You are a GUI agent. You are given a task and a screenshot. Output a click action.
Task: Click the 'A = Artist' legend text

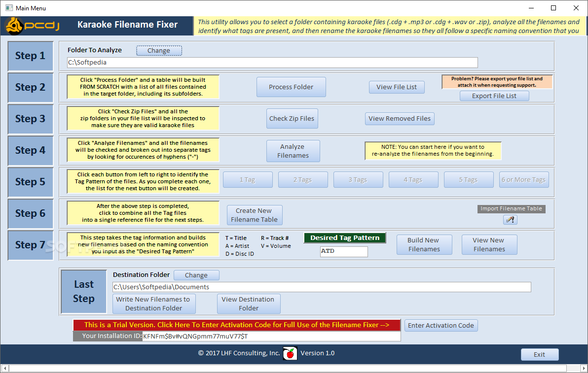[x=237, y=246]
